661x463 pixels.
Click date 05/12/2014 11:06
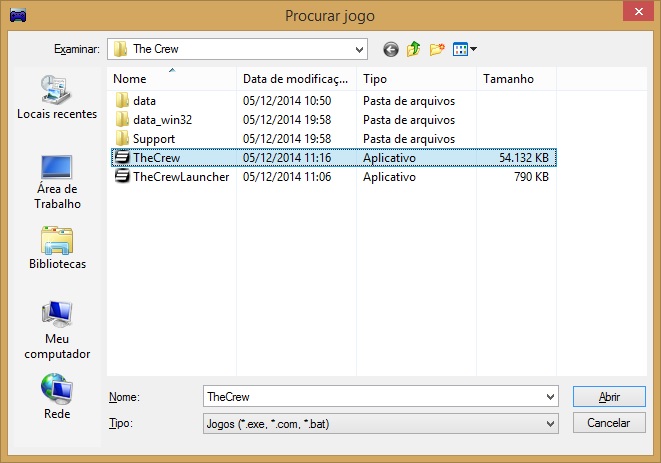(287, 177)
